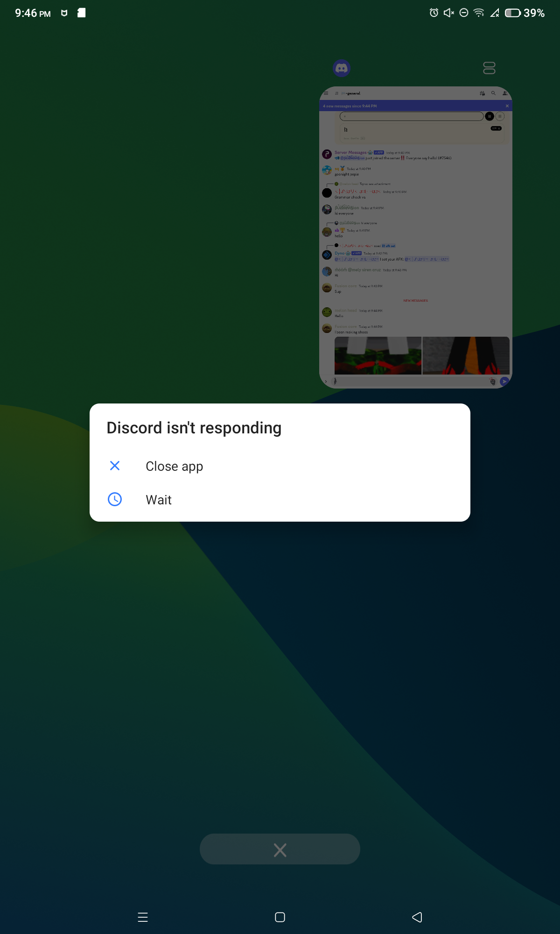Tap the Discord app icon above the preview

342,68
